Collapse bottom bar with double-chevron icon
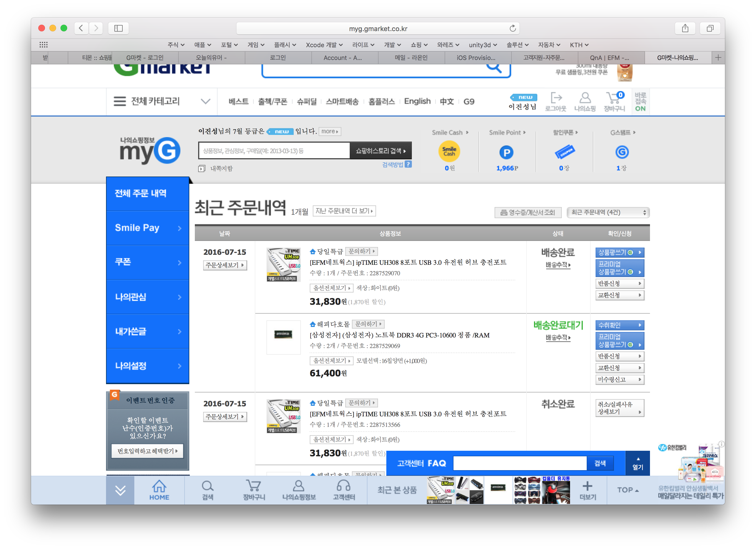 coord(120,490)
